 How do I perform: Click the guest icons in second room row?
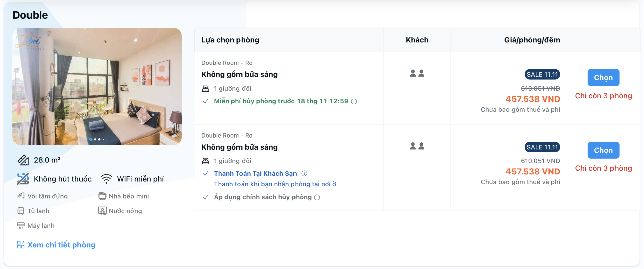417,146
